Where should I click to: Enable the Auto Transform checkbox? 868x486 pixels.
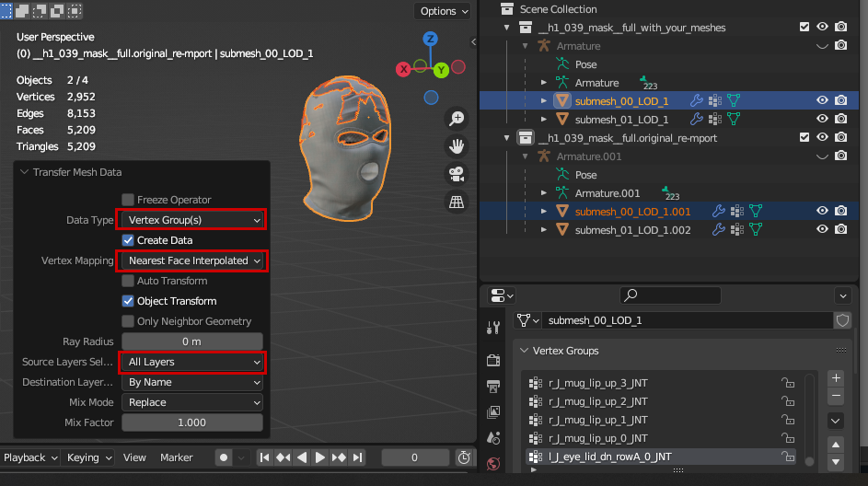(x=129, y=281)
